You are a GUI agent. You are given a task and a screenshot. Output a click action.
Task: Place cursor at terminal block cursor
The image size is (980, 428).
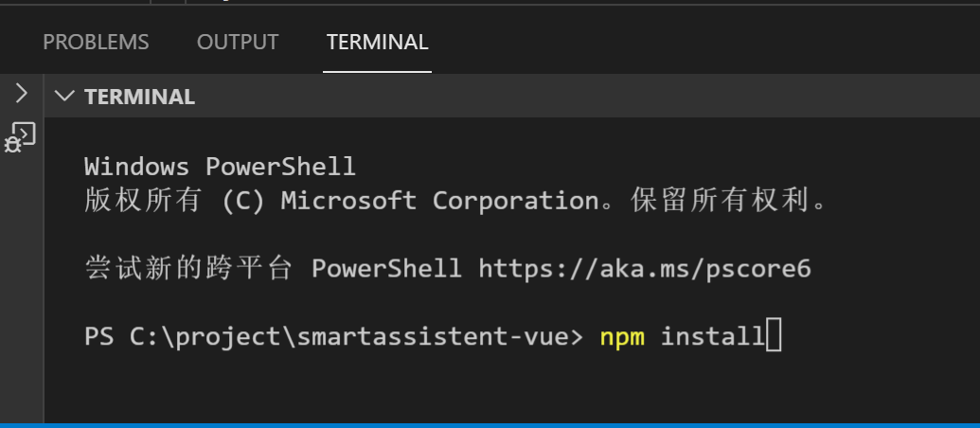tap(774, 335)
